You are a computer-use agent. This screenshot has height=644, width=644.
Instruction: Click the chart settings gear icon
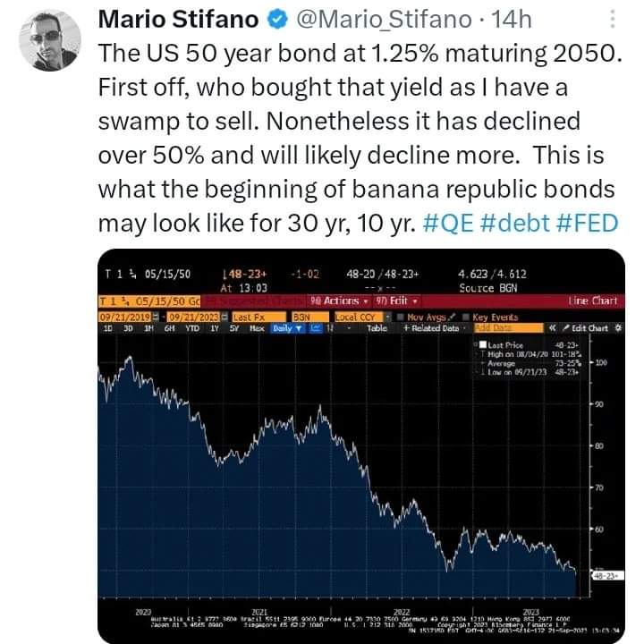(618, 328)
